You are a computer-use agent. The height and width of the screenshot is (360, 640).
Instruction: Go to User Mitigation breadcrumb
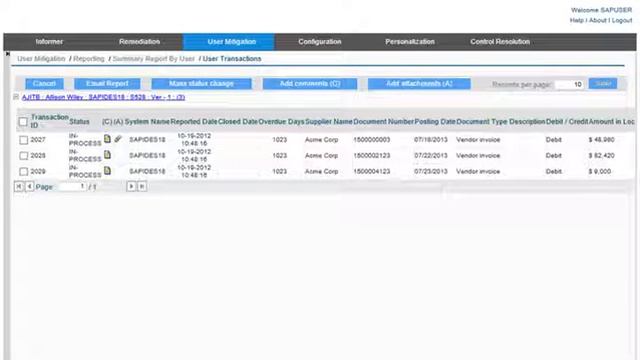pyautogui.click(x=41, y=59)
